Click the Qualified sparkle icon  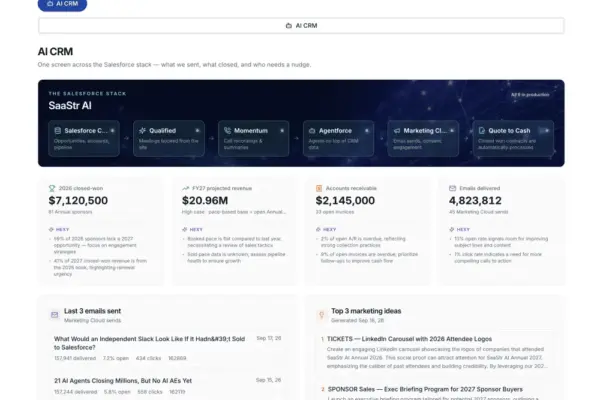tap(142, 131)
